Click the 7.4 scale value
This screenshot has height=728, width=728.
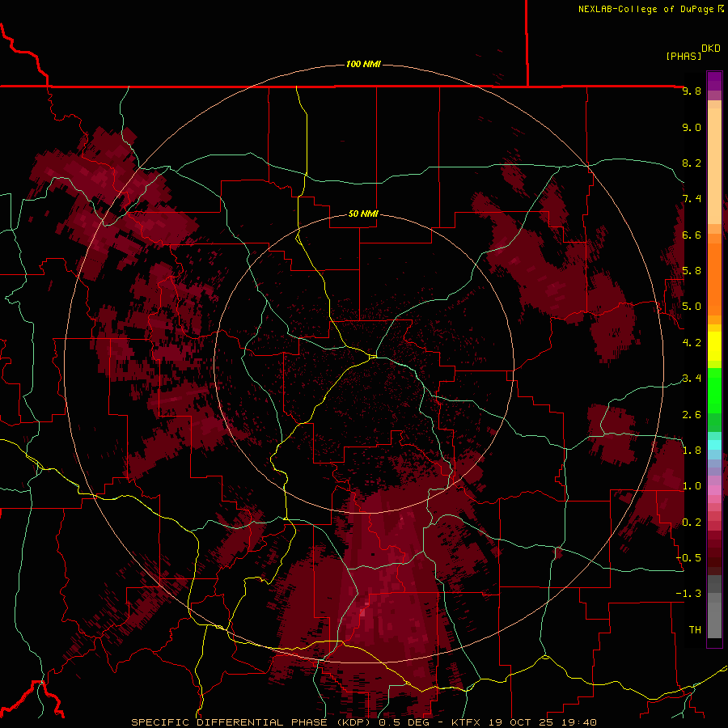(x=692, y=199)
